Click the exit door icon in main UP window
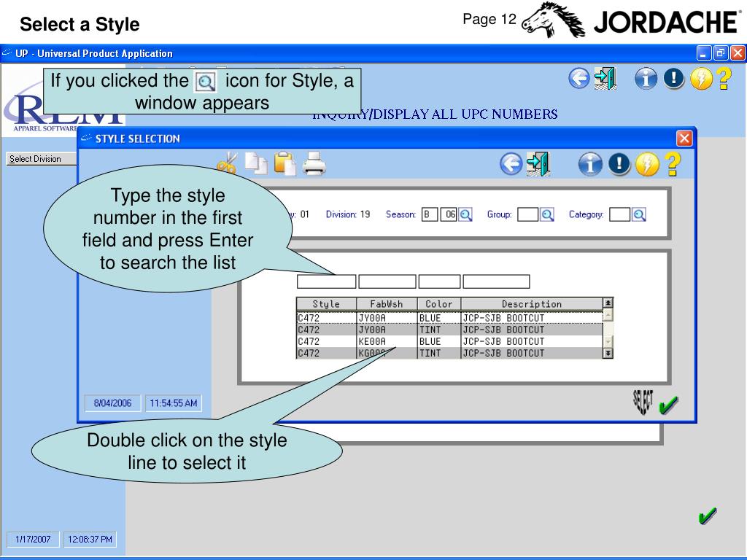The height and width of the screenshot is (560, 747). pos(605,78)
